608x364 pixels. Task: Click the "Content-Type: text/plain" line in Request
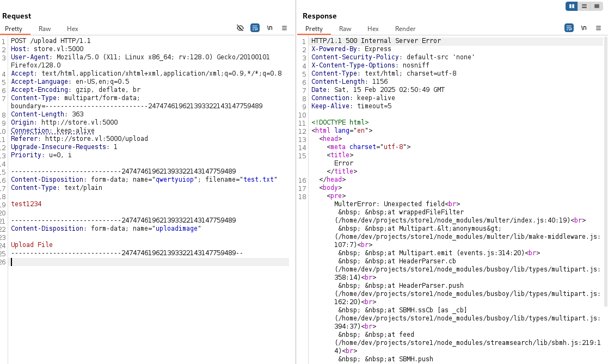click(57, 188)
